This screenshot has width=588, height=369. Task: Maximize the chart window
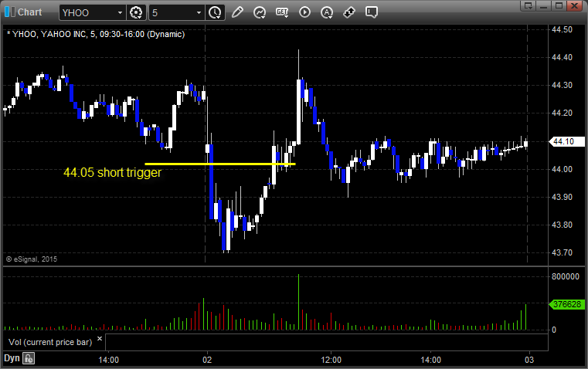pos(559,5)
